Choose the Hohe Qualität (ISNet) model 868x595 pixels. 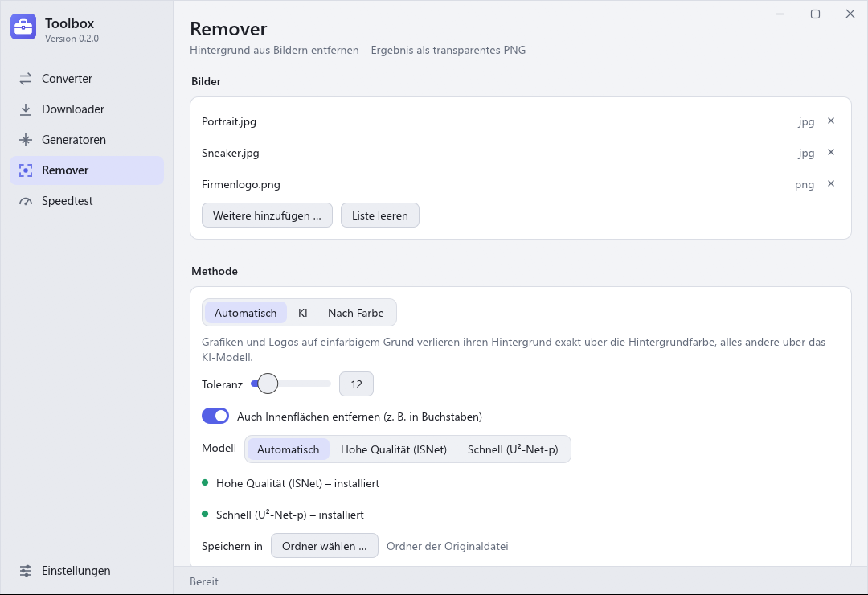click(394, 449)
